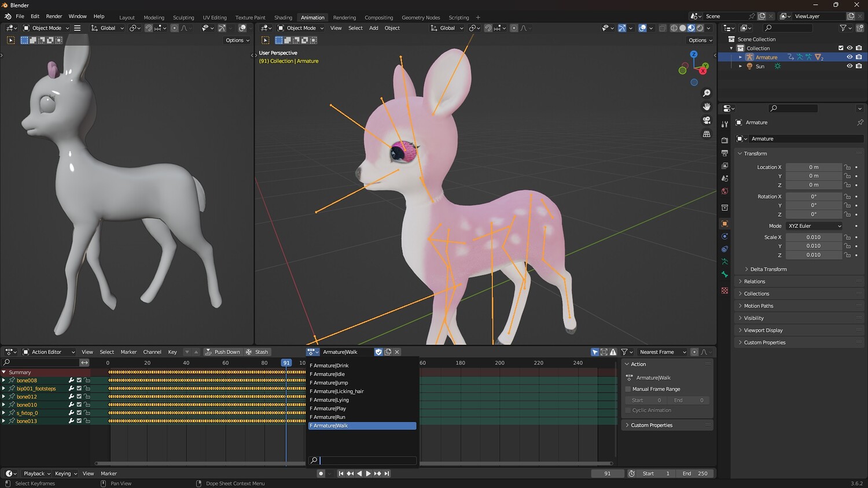This screenshot has height=488, width=868.
Task: Hide the Sun with its eye icon
Action: click(849, 66)
